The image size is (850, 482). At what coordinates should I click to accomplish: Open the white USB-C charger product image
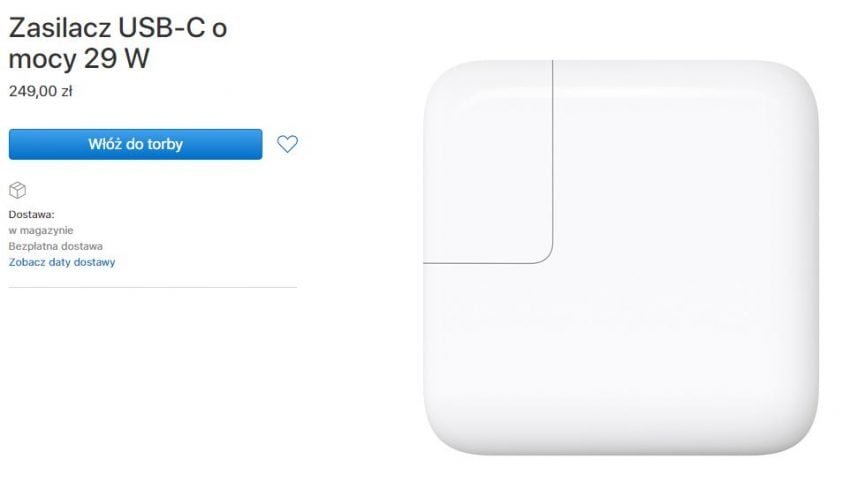(x=621, y=258)
